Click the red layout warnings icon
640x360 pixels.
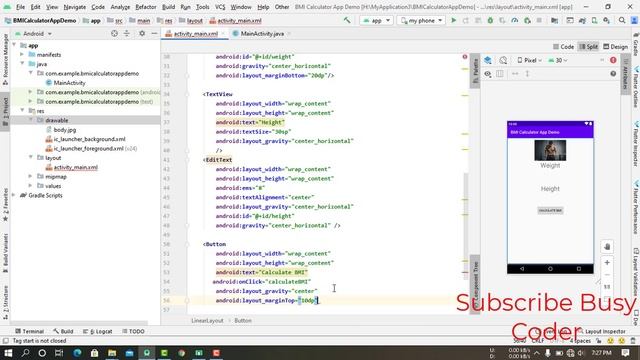(x=613, y=60)
